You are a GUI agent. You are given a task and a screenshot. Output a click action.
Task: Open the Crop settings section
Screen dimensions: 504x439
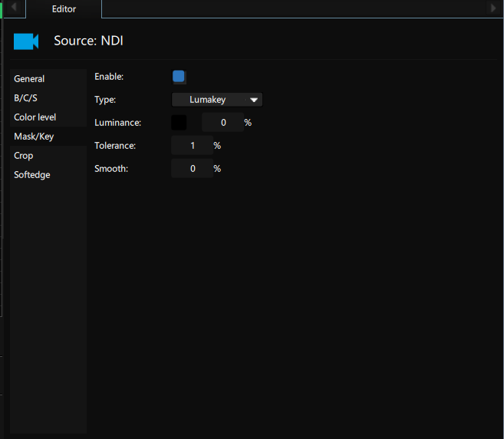point(23,156)
